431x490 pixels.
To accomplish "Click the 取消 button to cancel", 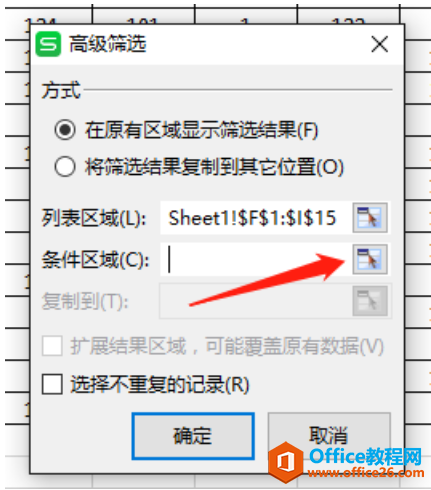I will tap(329, 435).
